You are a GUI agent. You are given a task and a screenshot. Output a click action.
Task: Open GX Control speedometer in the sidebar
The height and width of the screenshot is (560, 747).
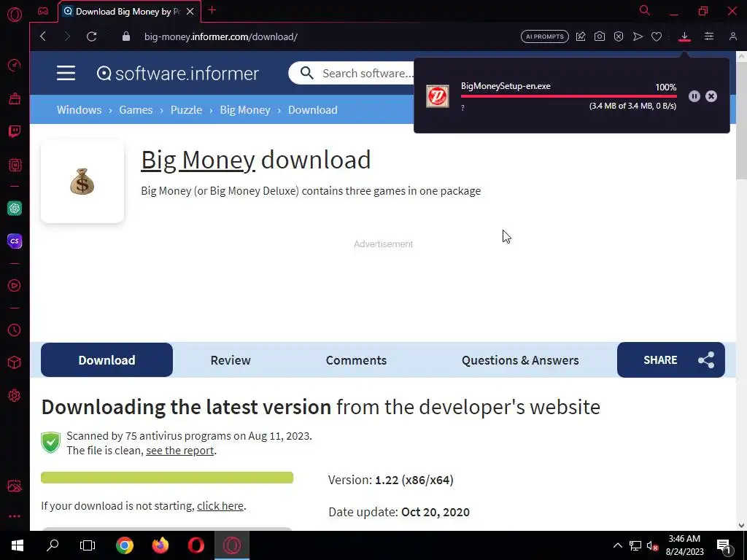(x=15, y=65)
